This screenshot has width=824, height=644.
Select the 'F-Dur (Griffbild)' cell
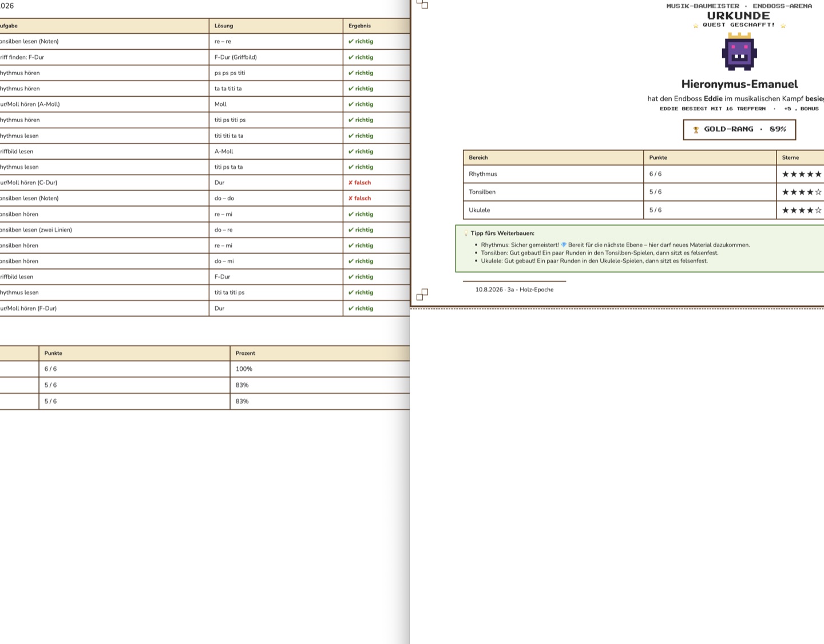(x=276, y=57)
